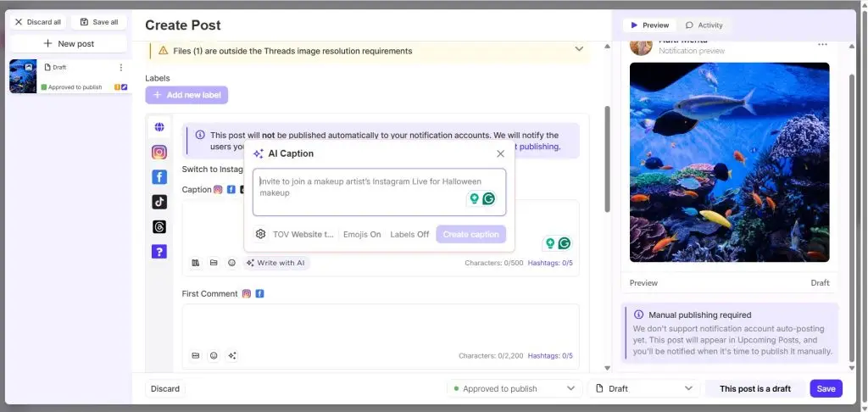Click the Create caption button
This screenshot has width=868, height=412.
471,234
